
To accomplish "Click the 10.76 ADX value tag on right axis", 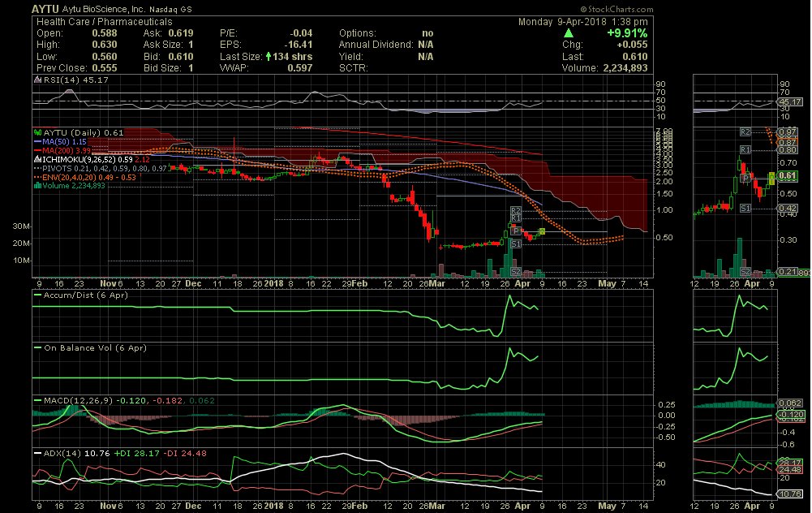I will click(790, 494).
